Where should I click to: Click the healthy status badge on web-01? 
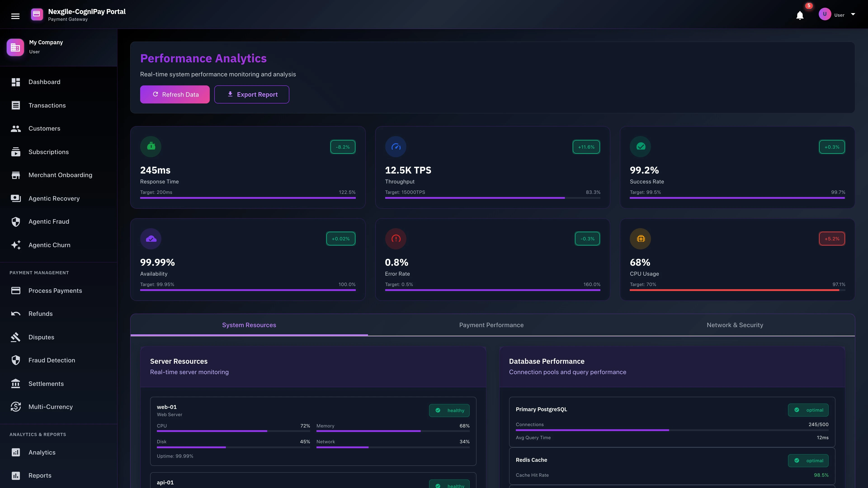(449, 411)
